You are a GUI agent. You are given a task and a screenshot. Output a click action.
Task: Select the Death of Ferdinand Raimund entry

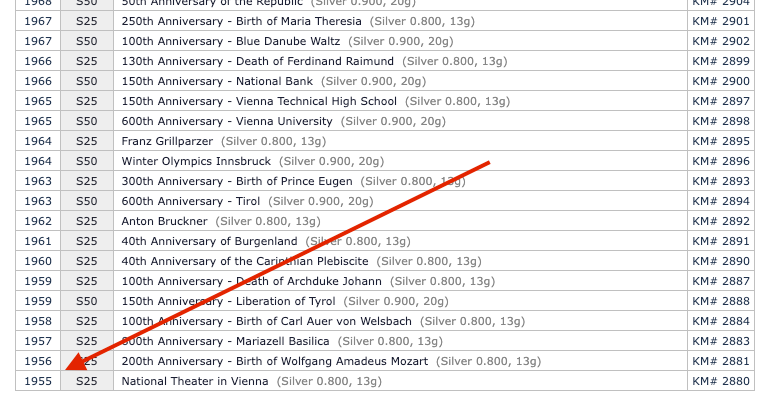click(230, 61)
